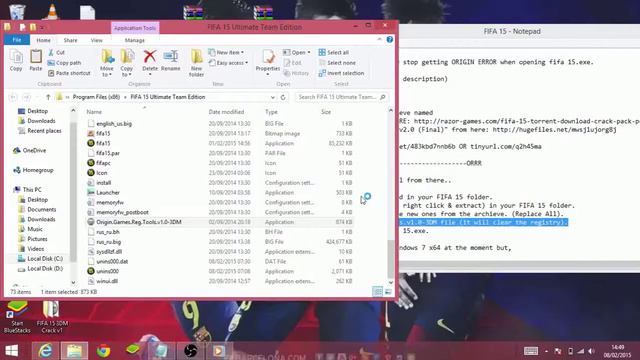Image resolution: width=640 pixels, height=360 pixels.
Task: Switch to the View ribbon tab
Action: [x=97, y=40]
